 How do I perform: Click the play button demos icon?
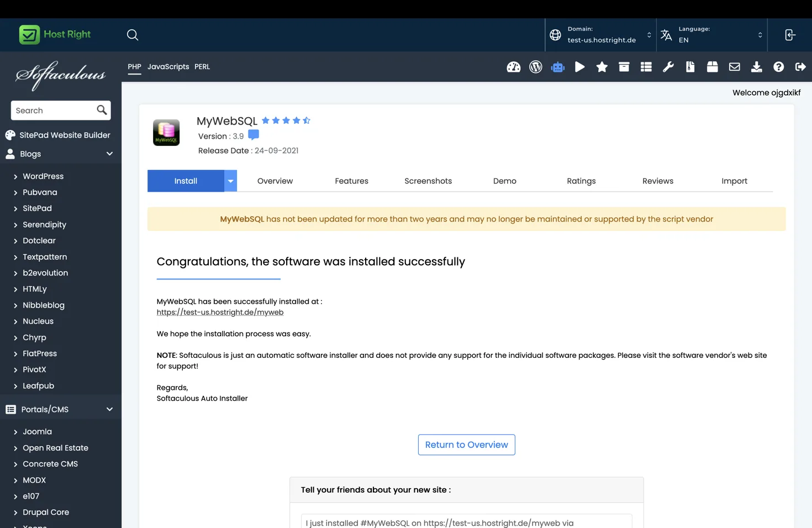coord(580,67)
